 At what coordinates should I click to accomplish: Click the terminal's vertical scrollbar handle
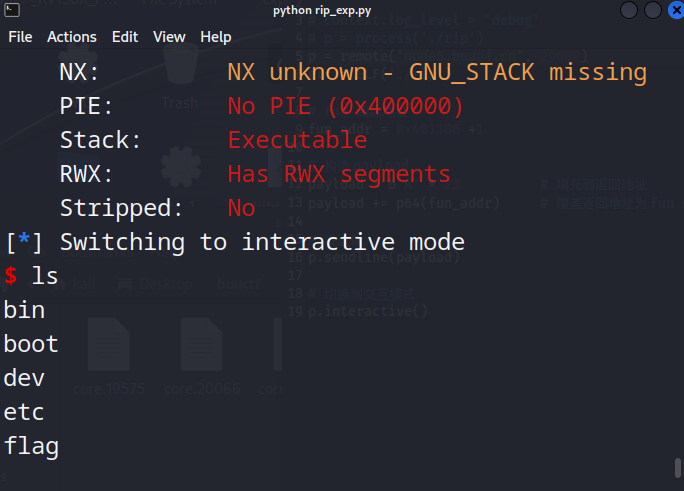click(678, 468)
